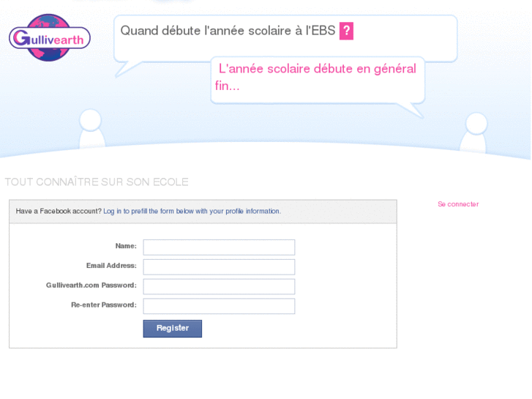
Task: Focus the Gullivearth.com Password field
Action: coord(219,286)
